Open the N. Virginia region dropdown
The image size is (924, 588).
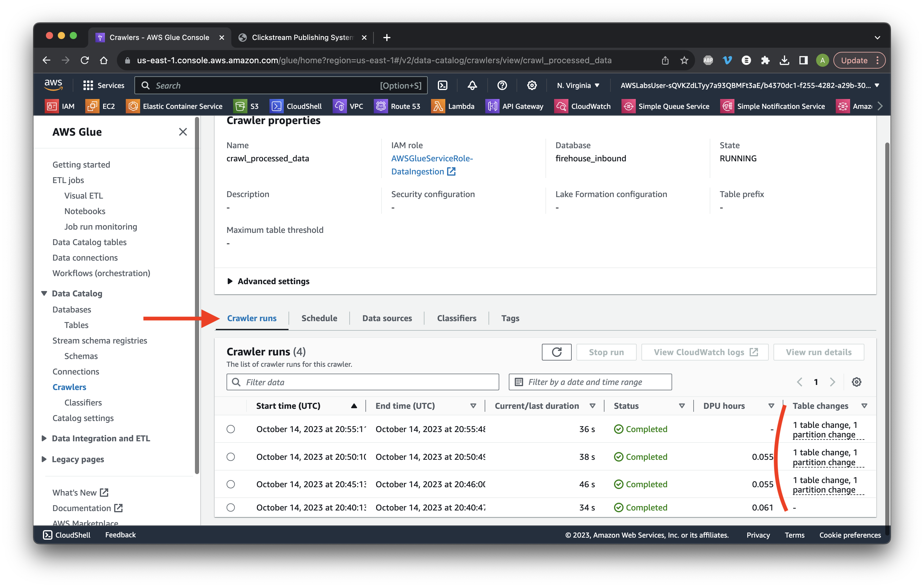coord(578,85)
